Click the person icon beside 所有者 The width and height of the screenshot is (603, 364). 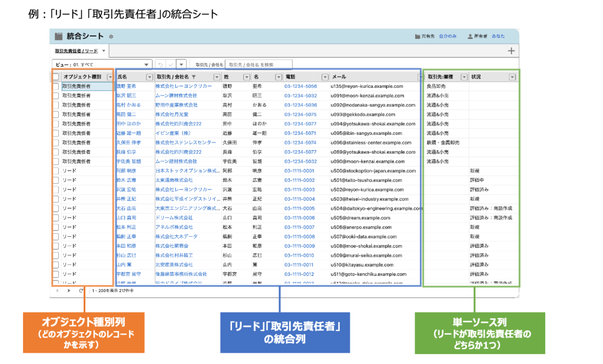tap(470, 37)
